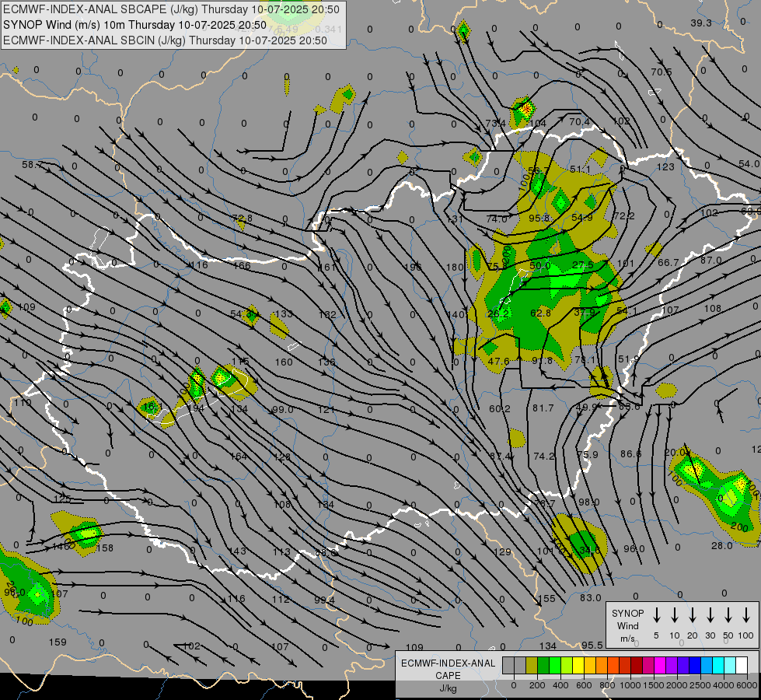This screenshot has width=761, height=700.
Task: Click the map value 123
Action: pos(665,166)
